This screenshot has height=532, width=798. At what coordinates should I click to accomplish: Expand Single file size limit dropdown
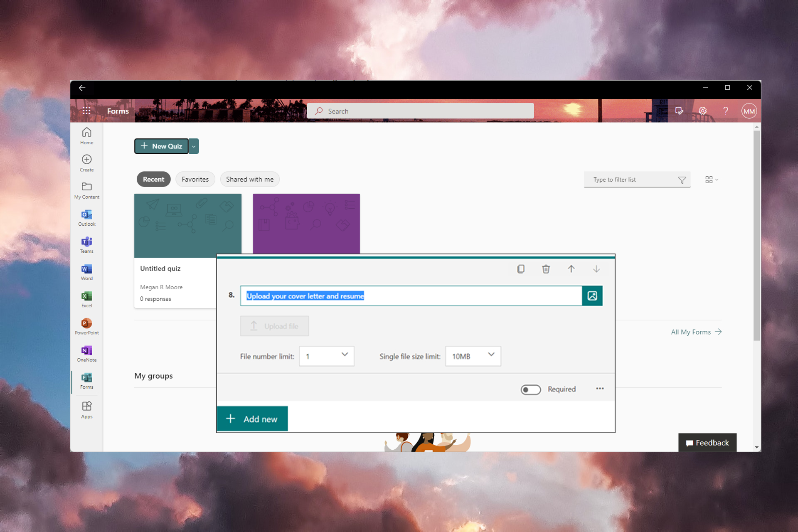(x=473, y=356)
